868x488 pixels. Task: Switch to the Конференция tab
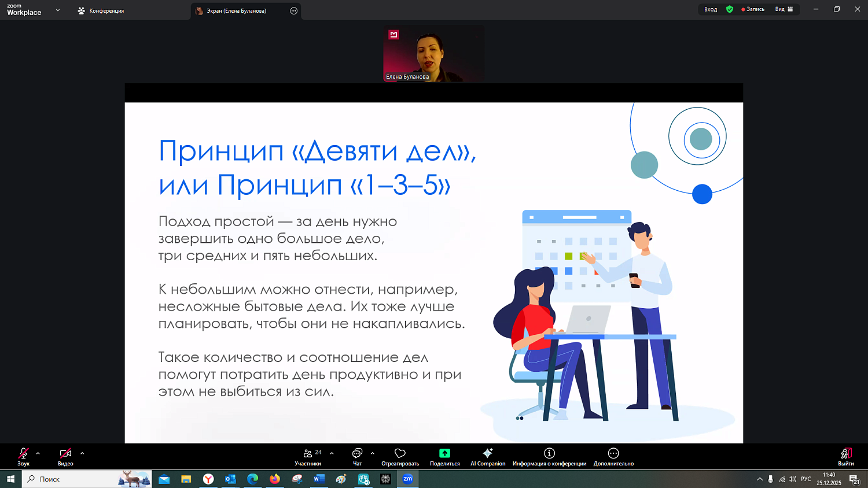(x=100, y=10)
